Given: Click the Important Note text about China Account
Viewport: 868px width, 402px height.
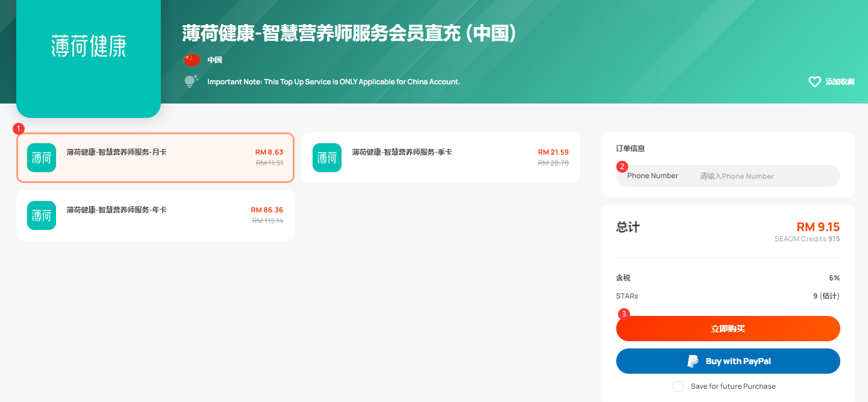Looking at the screenshot, I should coord(334,82).
